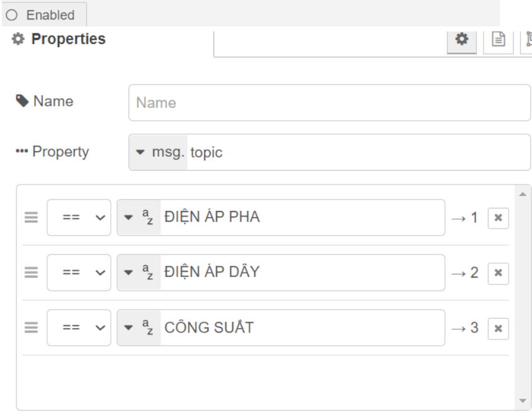Open the node description document icon
The image size is (532, 420).
pyautogui.click(x=495, y=39)
